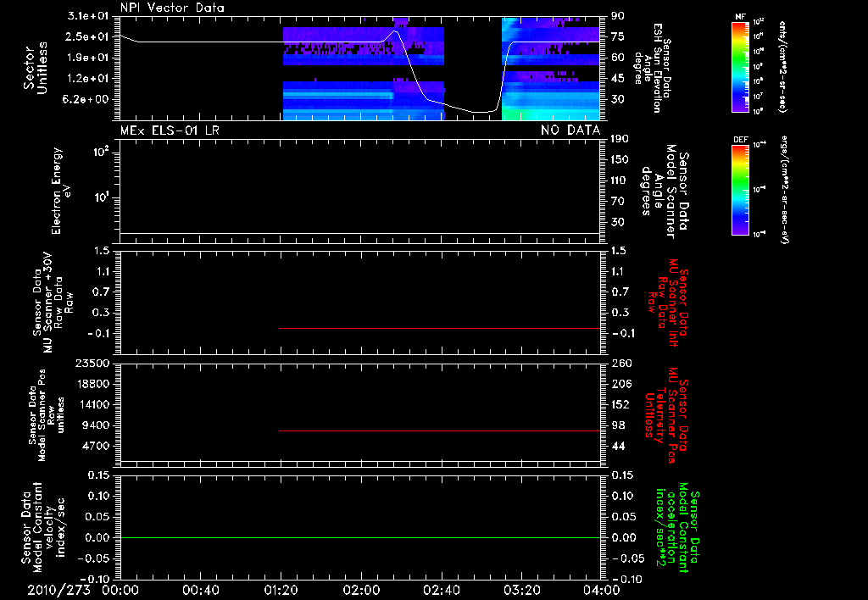The image size is (868, 600).
Task: Click the 00:40 time axis label
Action: tap(200, 590)
